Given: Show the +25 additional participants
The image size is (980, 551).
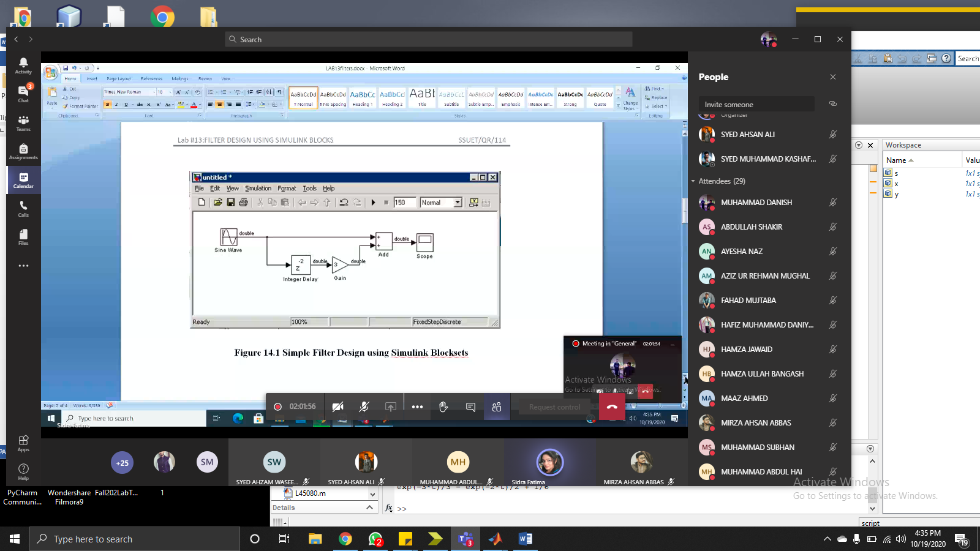Looking at the screenshot, I should pos(123,463).
